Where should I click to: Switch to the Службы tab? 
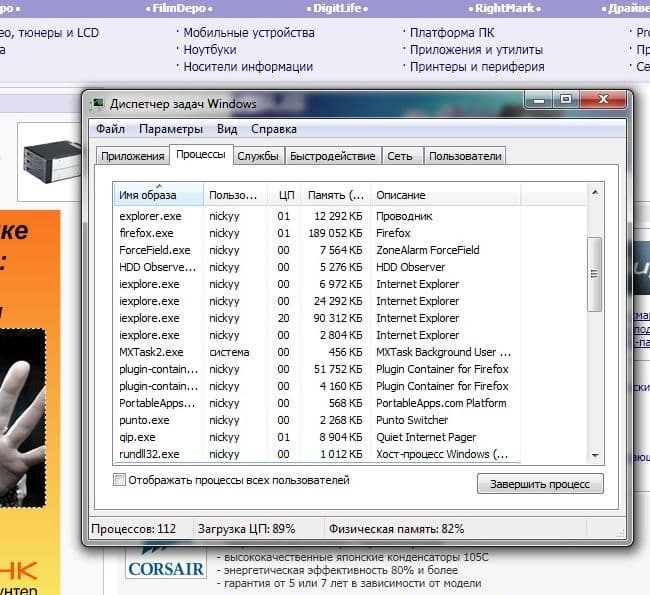258,156
